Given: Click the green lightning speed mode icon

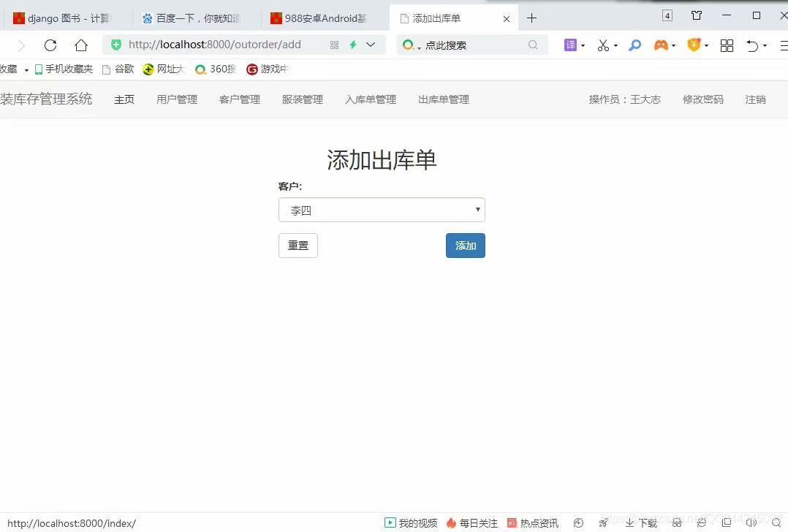Looking at the screenshot, I should tap(353, 45).
